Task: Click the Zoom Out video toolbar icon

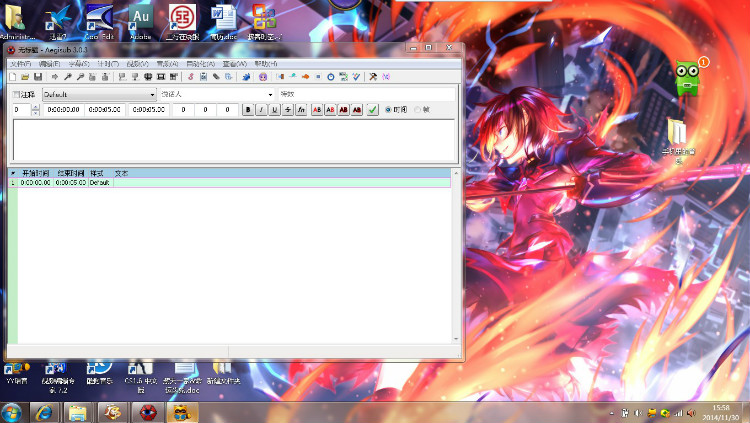Action: (80, 77)
